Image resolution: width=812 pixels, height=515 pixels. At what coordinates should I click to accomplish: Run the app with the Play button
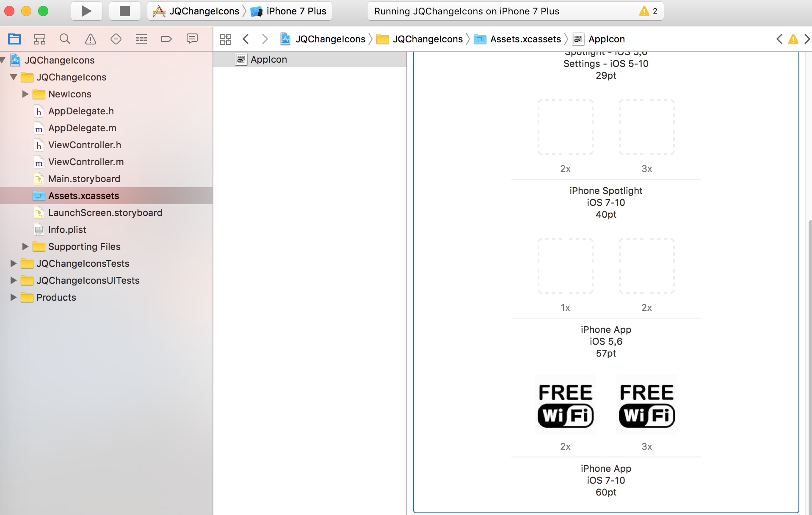[x=86, y=11]
